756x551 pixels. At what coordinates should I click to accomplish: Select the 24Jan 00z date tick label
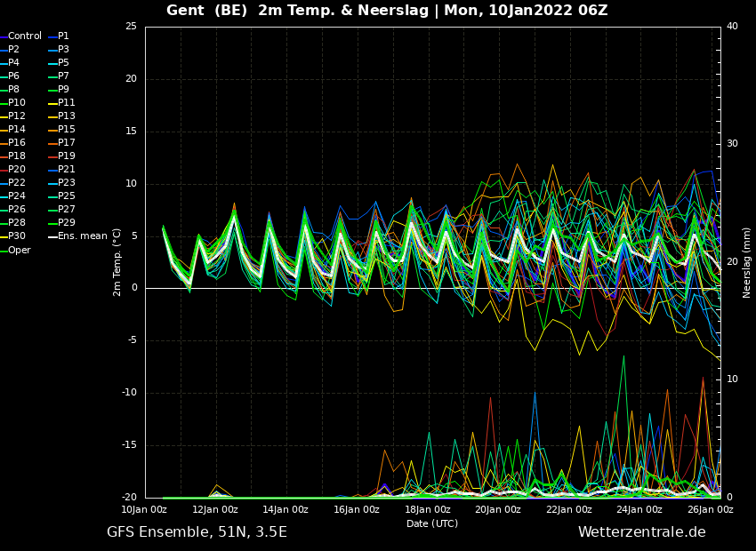(639, 509)
